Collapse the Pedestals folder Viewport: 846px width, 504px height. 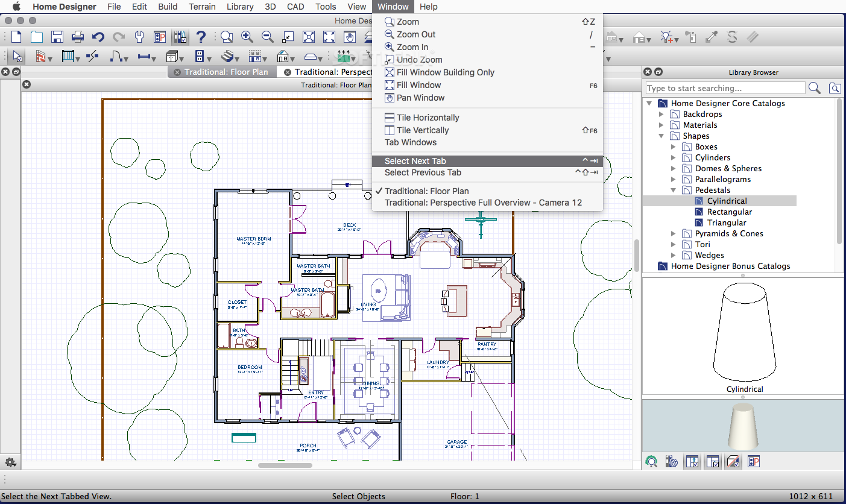[674, 190]
